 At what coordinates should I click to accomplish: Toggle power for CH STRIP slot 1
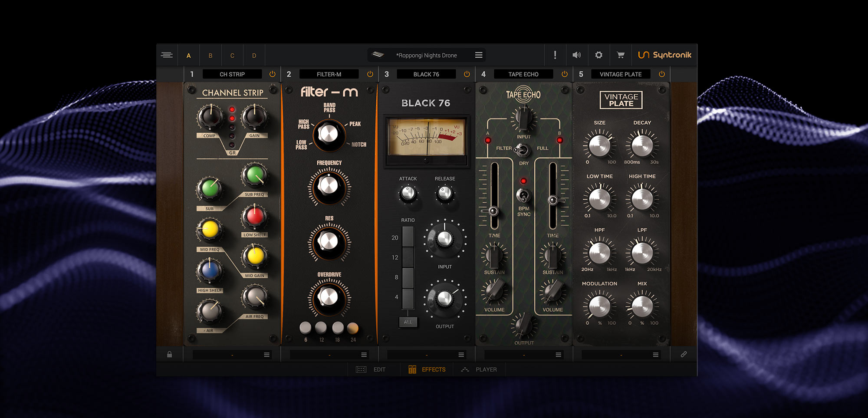[273, 74]
